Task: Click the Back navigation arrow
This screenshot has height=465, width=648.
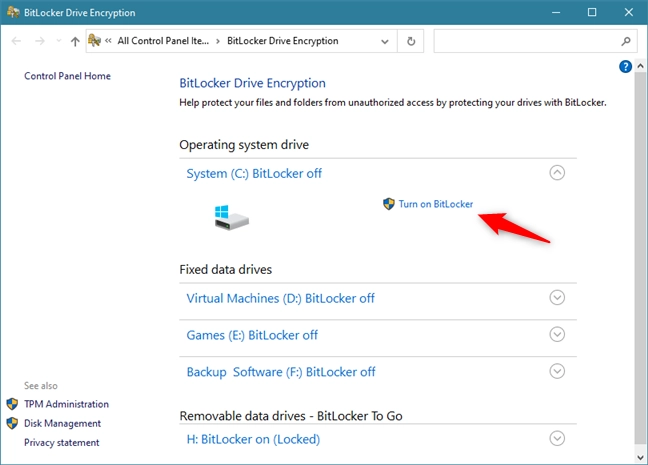Action: (16, 41)
